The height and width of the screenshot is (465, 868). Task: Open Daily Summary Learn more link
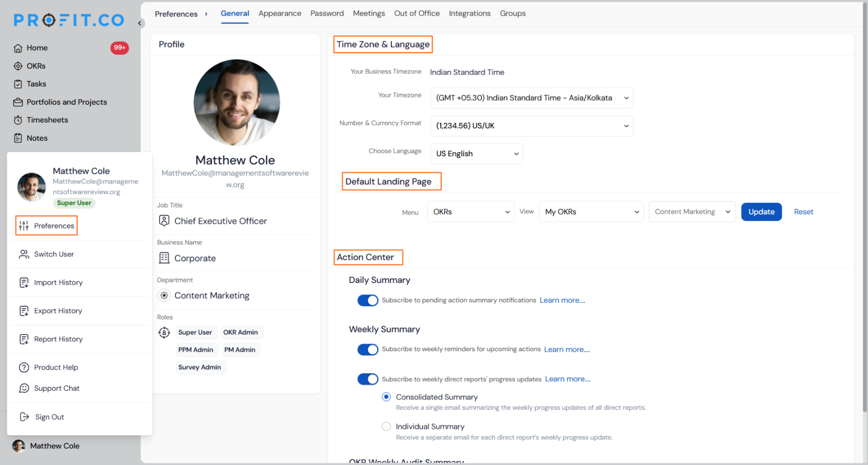(x=562, y=300)
